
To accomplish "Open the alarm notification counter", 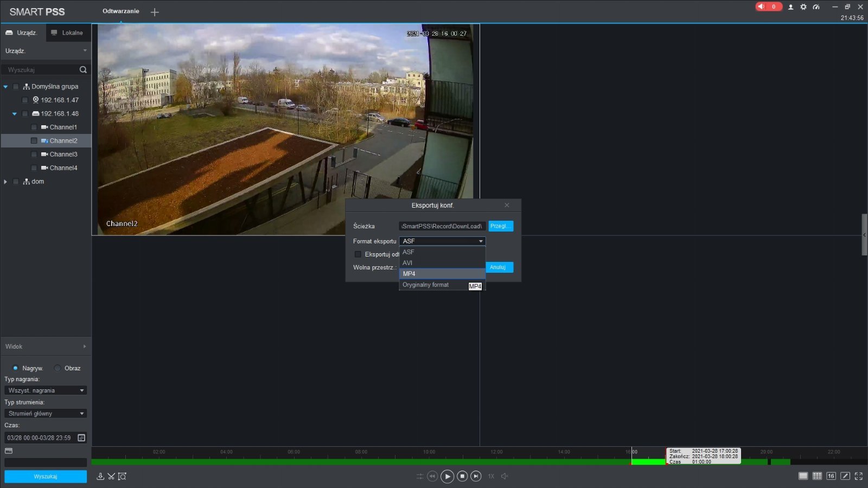I will [x=769, y=7].
